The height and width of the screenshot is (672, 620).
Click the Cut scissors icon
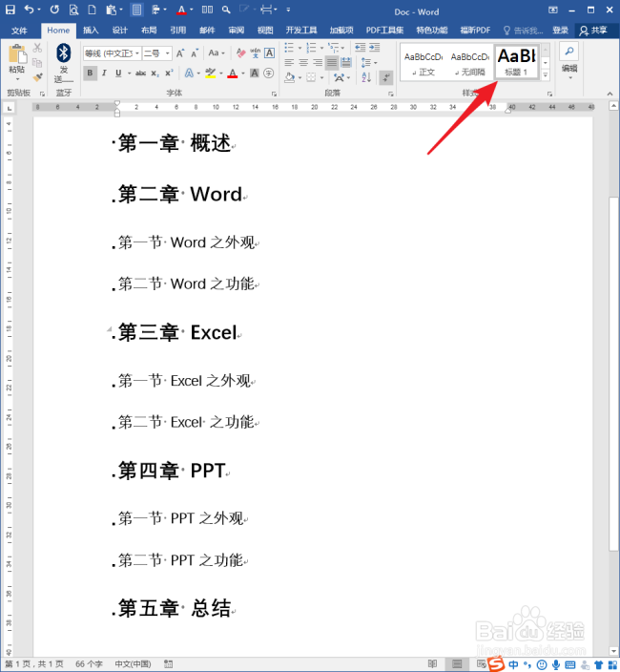[38, 48]
